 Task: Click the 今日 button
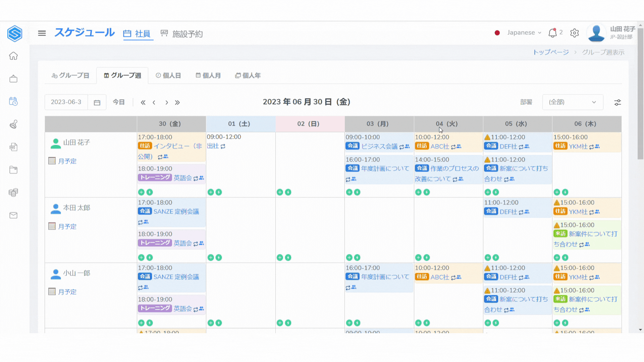click(x=119, y=102)
